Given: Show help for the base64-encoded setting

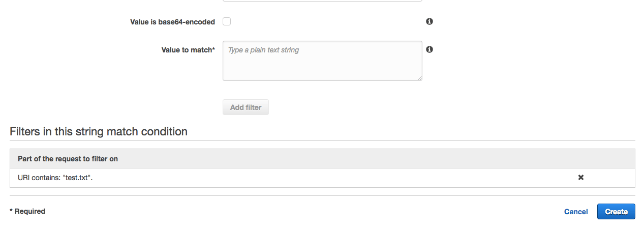Looking at the screenshot, I should tap(430, 21).
